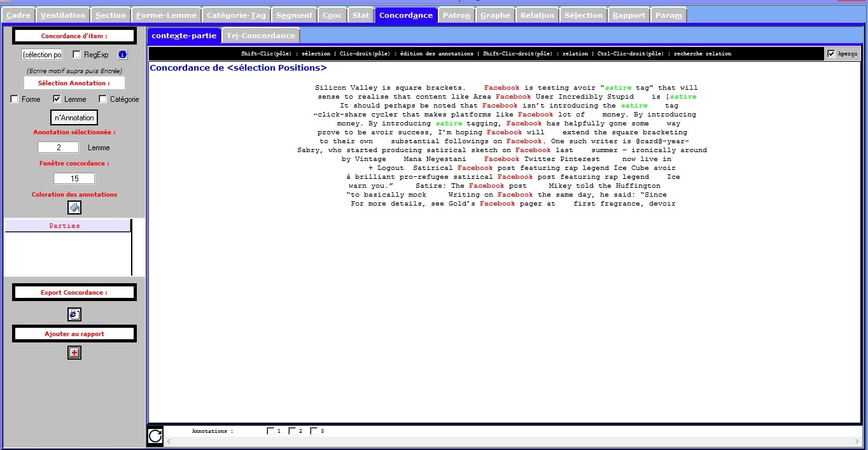Switch to the Rapport tab
868x450 pixels.
tap(629, 15)
